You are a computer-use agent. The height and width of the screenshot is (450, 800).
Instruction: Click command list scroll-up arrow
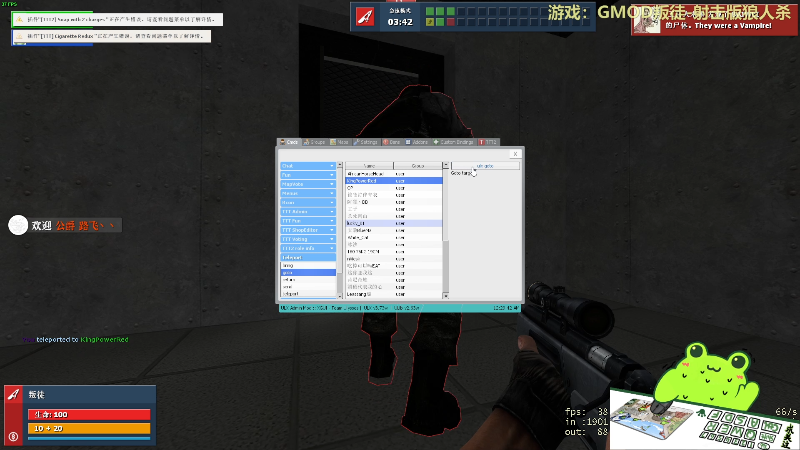tap(339, 165)
